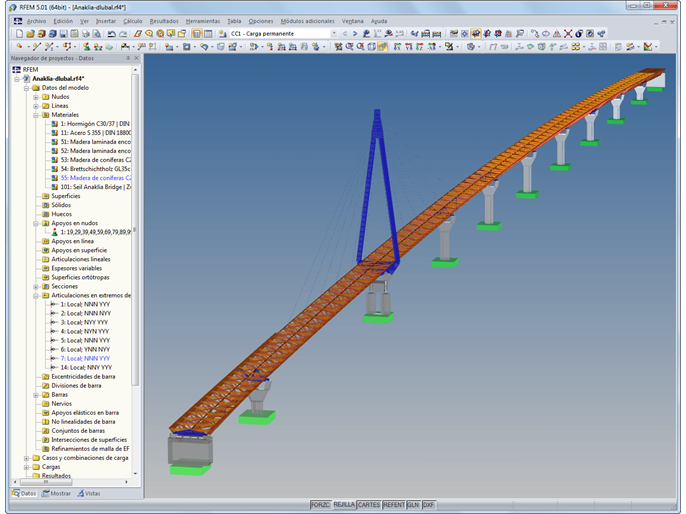Viewport: 686px width, 514px height.
Task: Pin the project navigator panel
Action: [128, 58]
